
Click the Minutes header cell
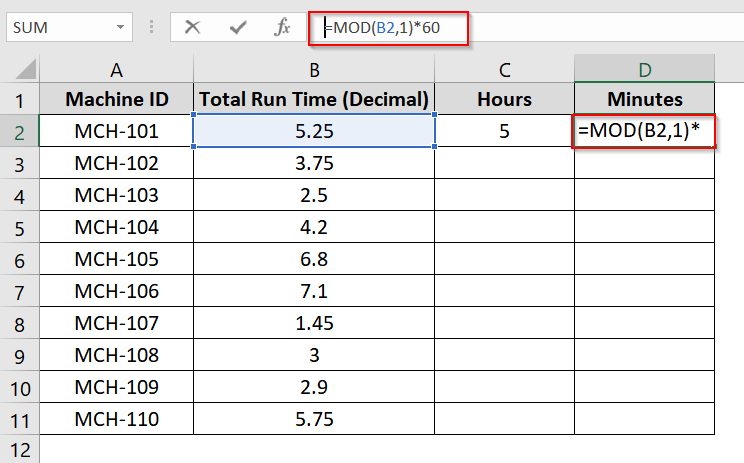pos(644,99)
